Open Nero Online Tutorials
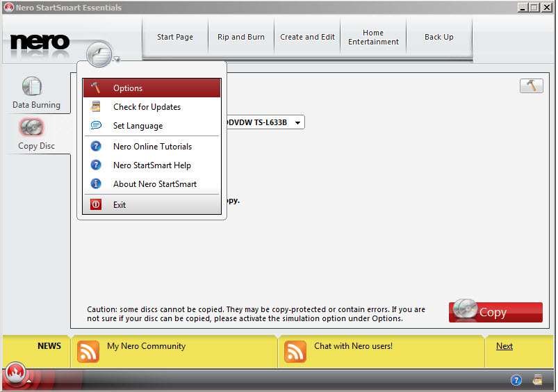This screenshot has height=392, width=558. tap(151, 147)
